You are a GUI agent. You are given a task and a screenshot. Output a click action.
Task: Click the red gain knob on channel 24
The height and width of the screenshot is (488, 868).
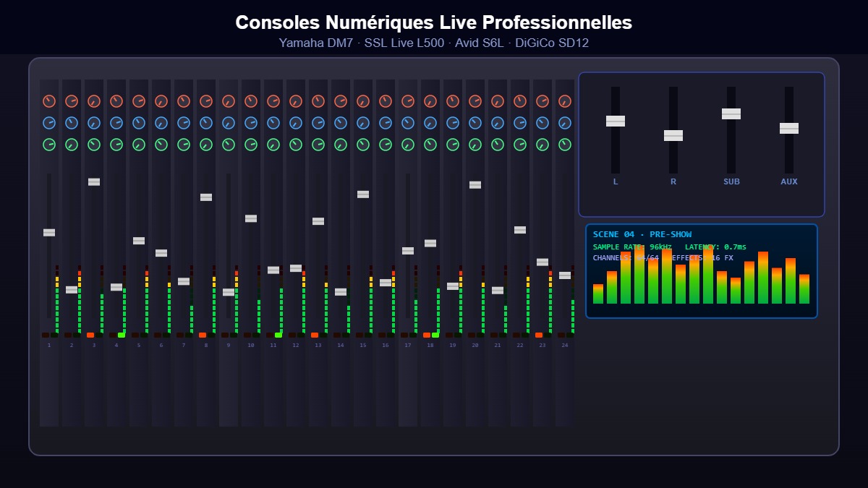[565, 100]
